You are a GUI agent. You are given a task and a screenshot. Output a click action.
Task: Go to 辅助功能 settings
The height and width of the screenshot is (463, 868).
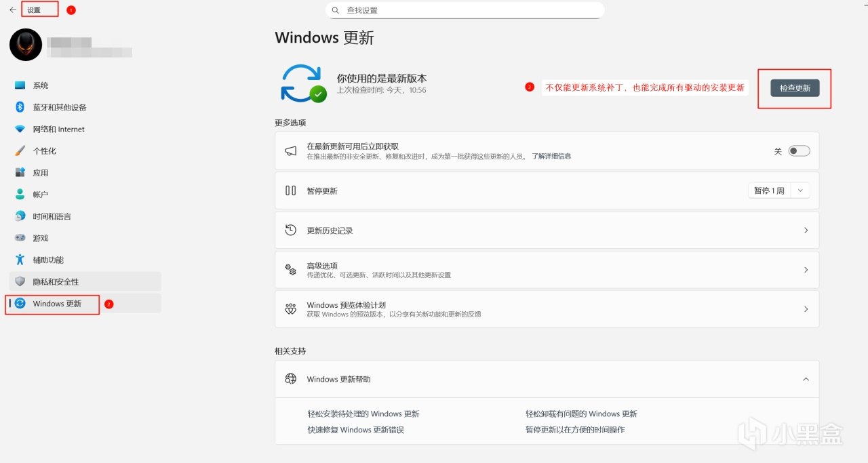pyautogui.click(x=85, y=260)
